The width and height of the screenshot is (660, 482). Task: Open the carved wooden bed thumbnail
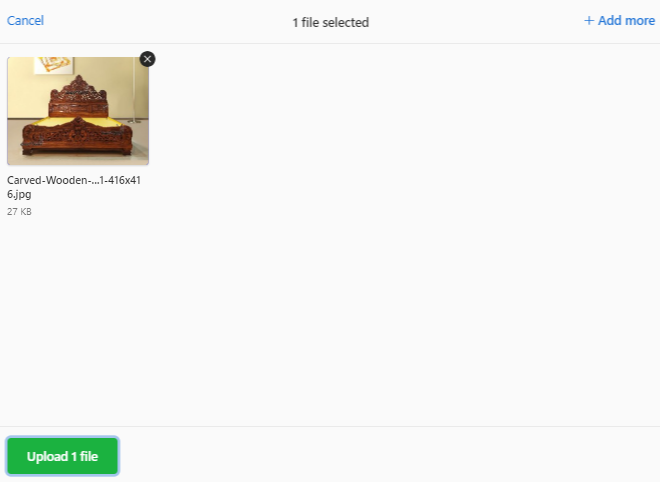point(78,111)
